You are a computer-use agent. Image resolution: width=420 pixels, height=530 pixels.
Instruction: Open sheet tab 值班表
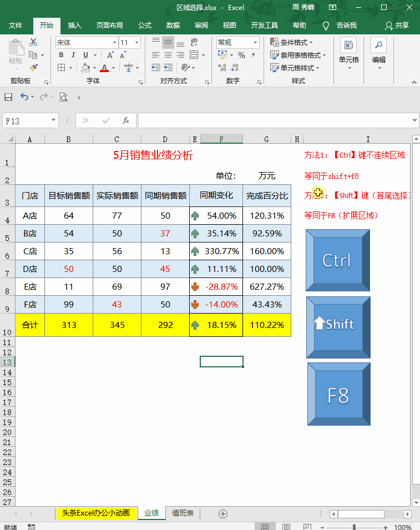(183, 513)
